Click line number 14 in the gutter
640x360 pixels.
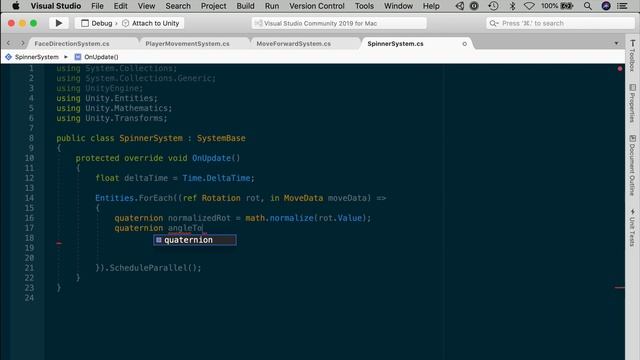point(29,198)
